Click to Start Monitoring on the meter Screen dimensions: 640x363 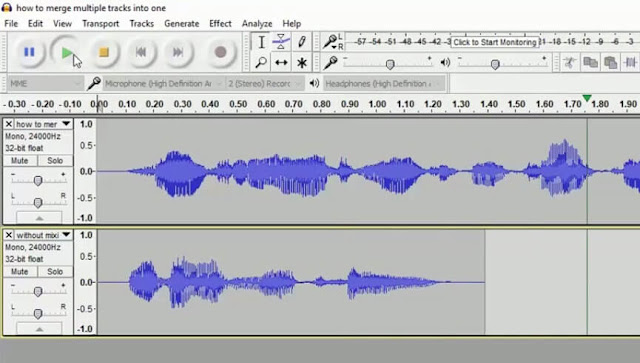click(495, 42)
